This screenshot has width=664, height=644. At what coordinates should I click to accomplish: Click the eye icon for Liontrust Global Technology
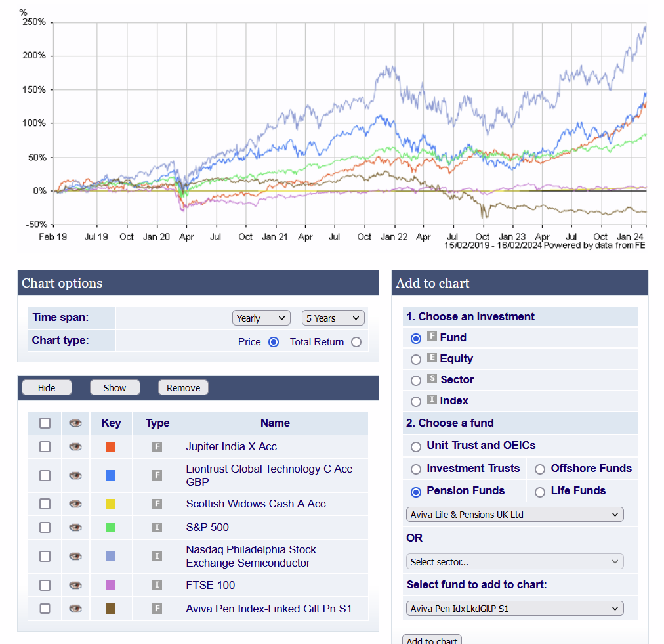75,475
